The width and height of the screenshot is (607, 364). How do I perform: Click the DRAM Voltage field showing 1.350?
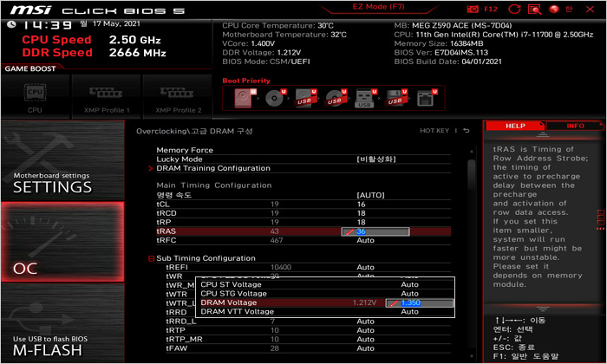pos(420,302)
